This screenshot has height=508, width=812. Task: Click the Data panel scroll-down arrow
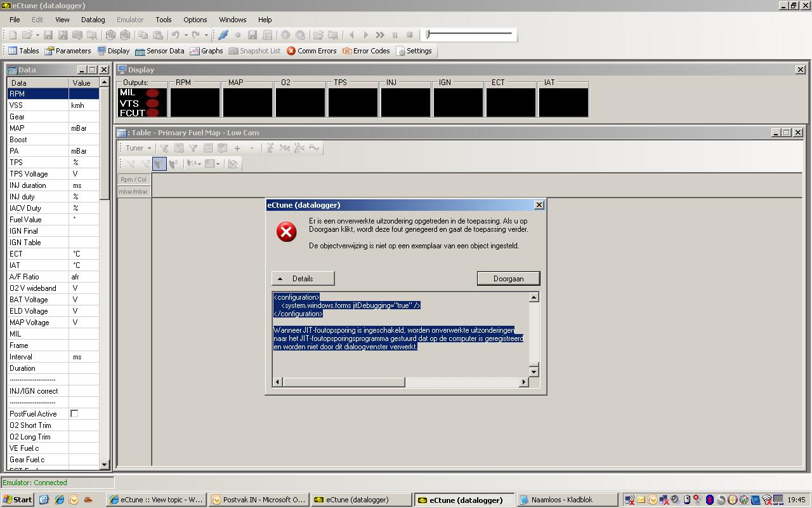click(104, 465)
